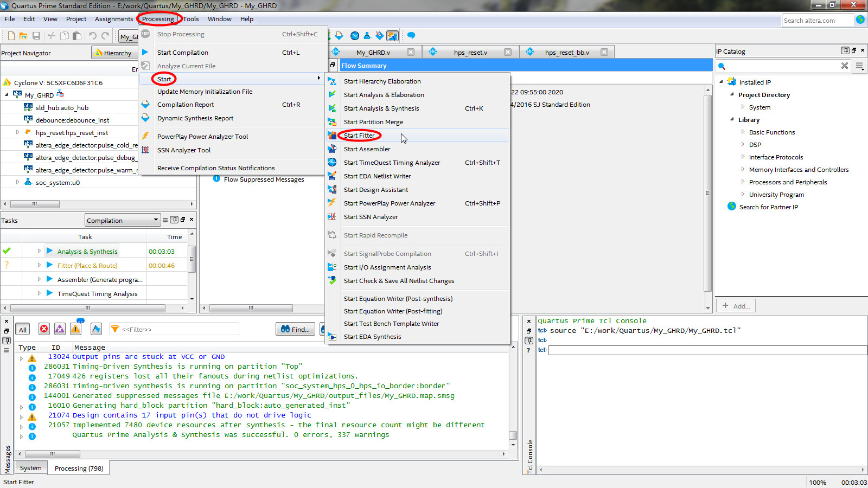
Task: Run Fitter (Place & Route) play icon
Action: (x=49, y=265)
